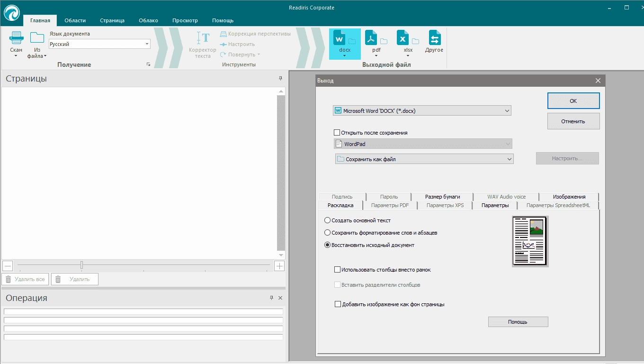Click folder icon beside pdf output
The height and width of the screenshot is (364, 644).
(384, 41)
